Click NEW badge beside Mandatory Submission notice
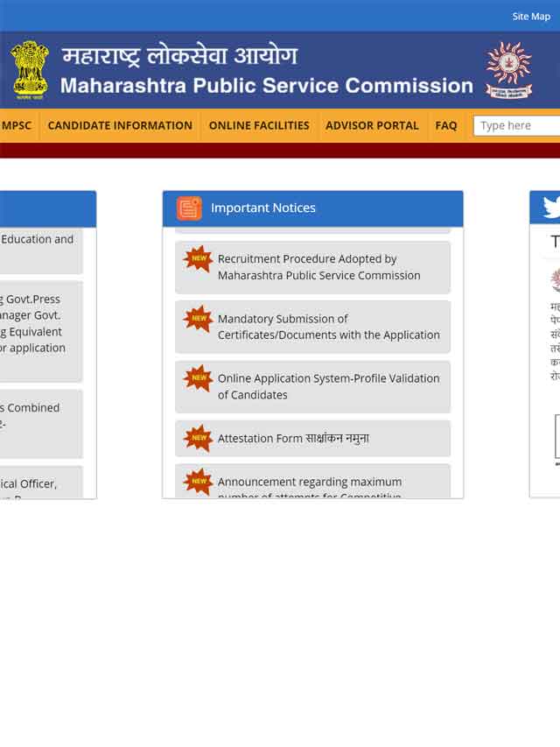 click(x=198, y=318)
